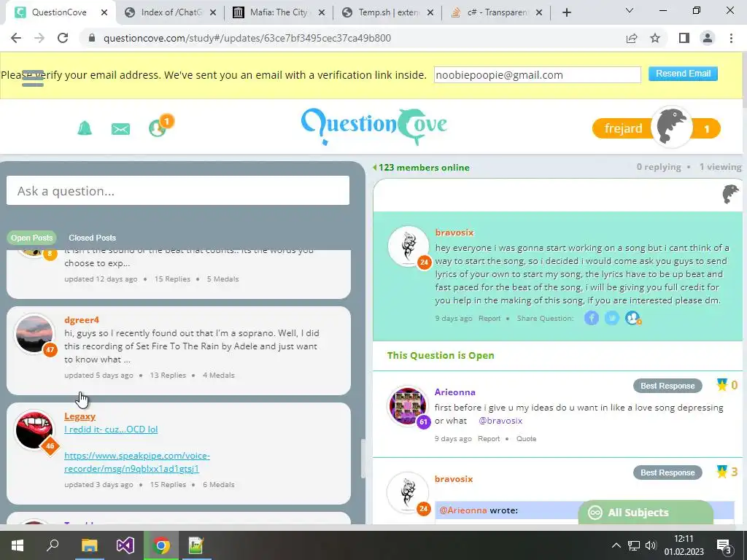This screenshot has height=560, width=747.
Task: Expand the tab search dropdown arrow
Action: coord(630,11)
